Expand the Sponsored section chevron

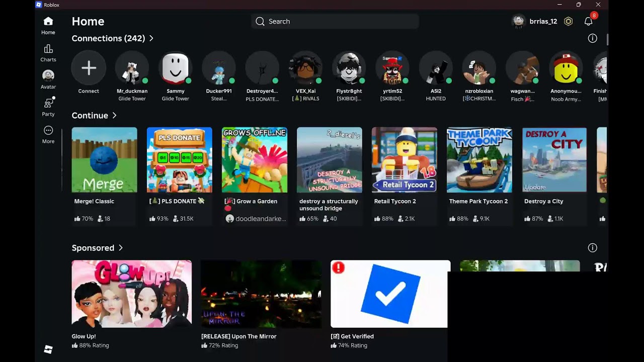pos(121,248)
